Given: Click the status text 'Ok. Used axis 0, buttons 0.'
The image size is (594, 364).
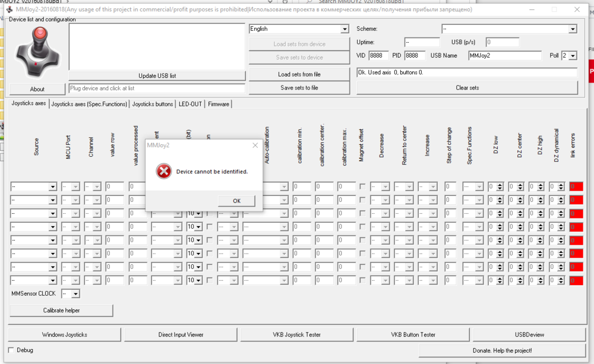Looking at the screenshot, I should pos(390,72).
